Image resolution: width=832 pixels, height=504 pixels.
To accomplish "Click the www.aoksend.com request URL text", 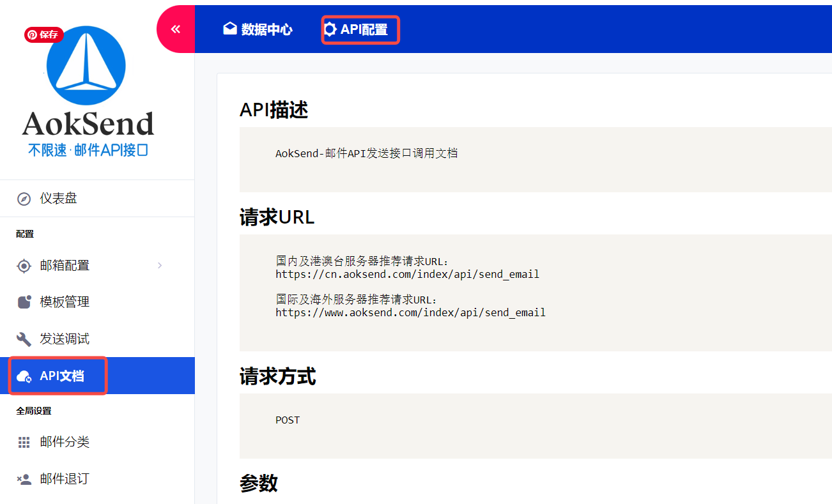I will pyautogui.click(x=410, y=312).
